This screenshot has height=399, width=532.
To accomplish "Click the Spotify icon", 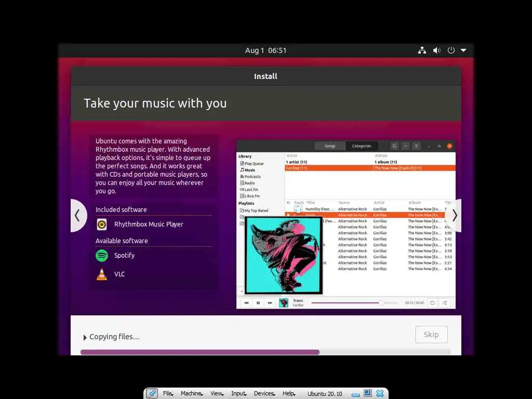I will pos(102,256).
